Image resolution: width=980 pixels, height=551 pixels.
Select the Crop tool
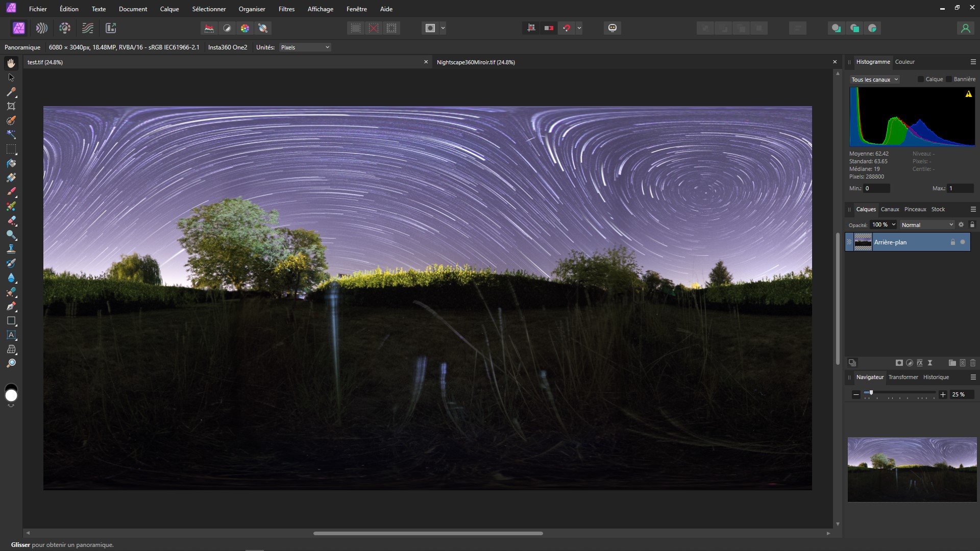pyautogui.click(x=11, y=106)
